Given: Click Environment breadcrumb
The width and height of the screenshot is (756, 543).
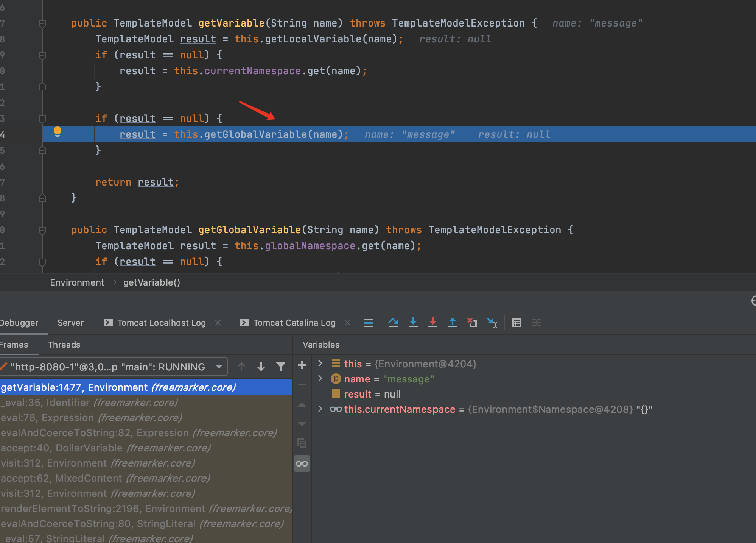Looking at the screenshot, I should pyautogui.click(x=77, y=282).
